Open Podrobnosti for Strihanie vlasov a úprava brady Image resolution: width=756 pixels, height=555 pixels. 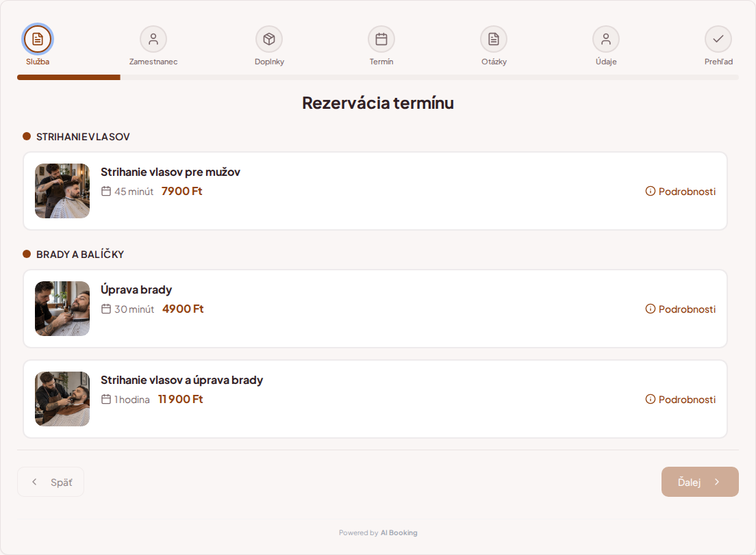[680, 400]
